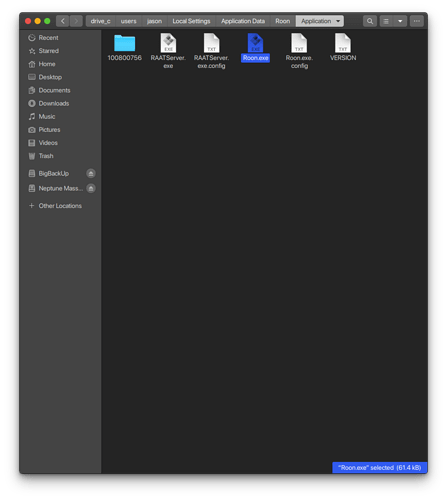447x500 pixels.
Task: Open Home in the sidebar
Action: click(x=60, y=64)
